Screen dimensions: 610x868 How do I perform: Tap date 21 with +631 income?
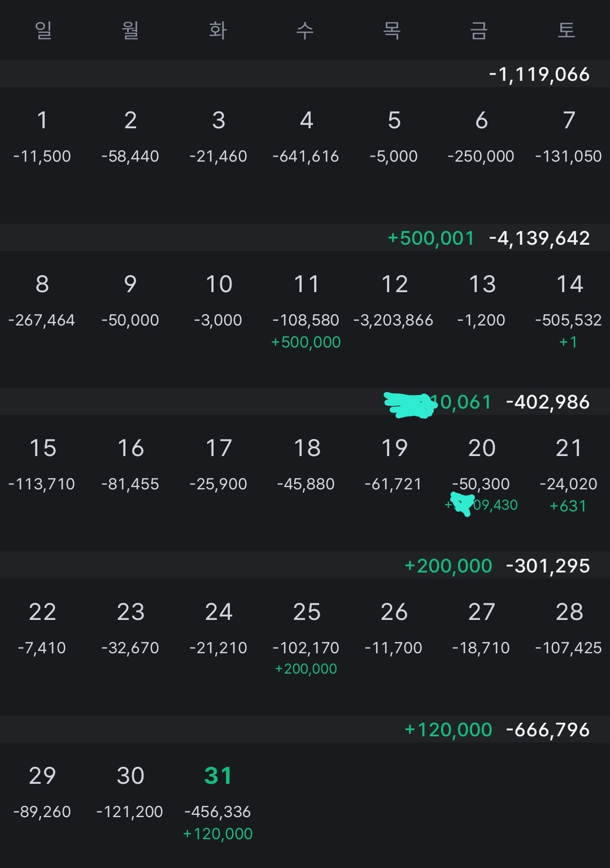click(x=569, y=448)
